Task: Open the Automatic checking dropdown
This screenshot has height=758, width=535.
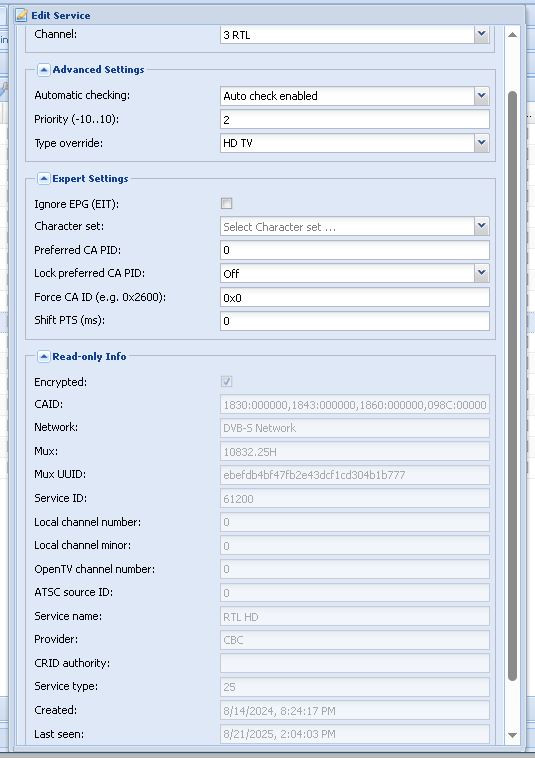Action: pyautogui.click(x=481, y=96)
